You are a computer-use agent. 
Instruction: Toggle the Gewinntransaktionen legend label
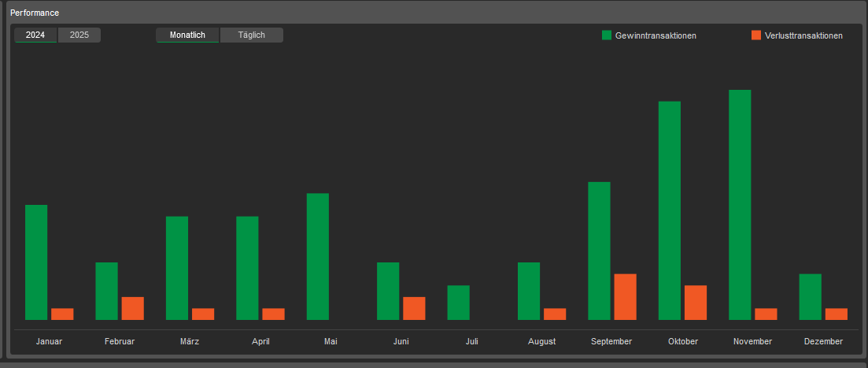tap(656, 35)
